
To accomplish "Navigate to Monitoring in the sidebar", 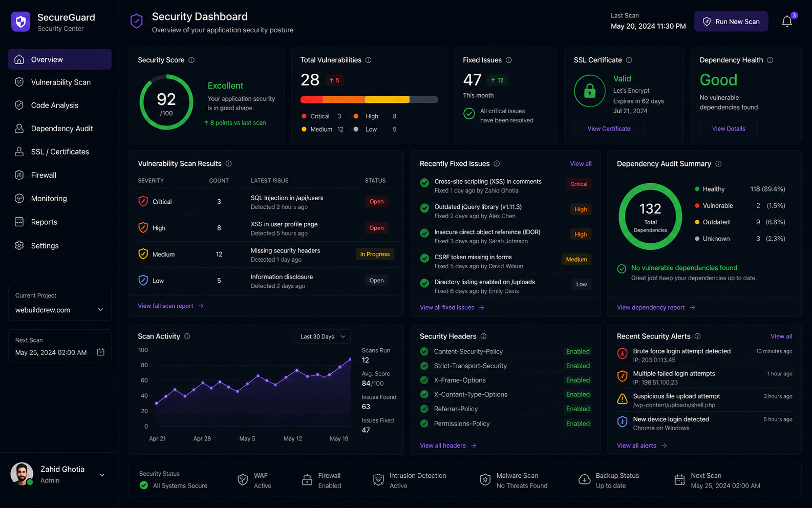I will [60, 198].
